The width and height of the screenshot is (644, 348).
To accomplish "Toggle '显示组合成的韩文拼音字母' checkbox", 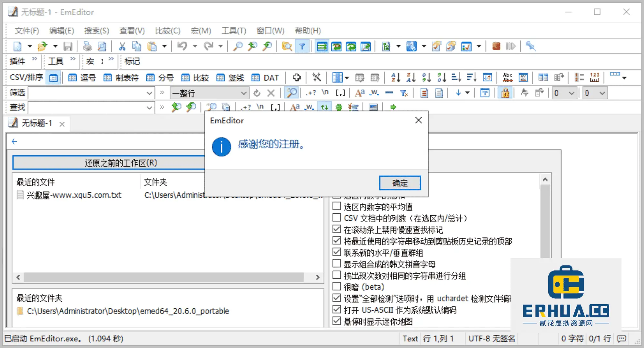I will 337,264.
